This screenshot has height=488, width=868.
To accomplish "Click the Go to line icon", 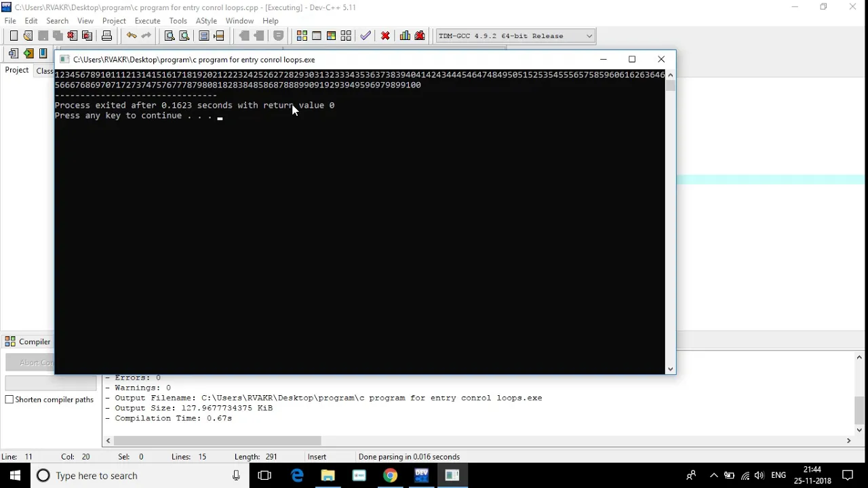I will (219, 36).
